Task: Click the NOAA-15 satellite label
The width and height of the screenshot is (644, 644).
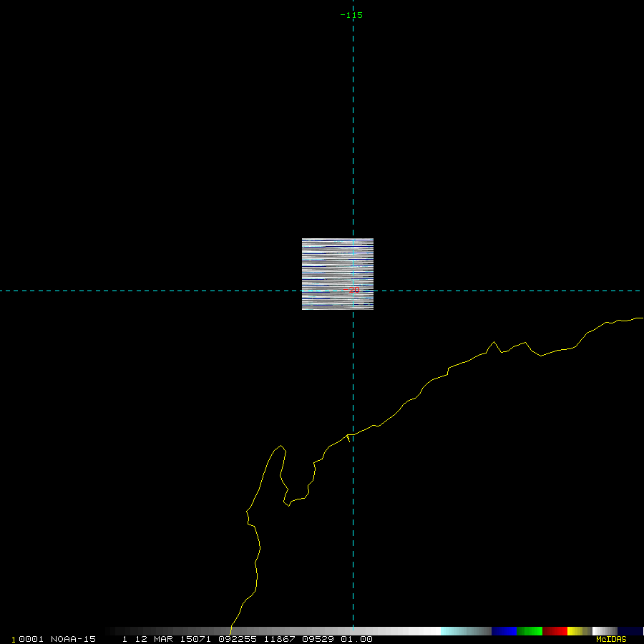Action: 73,639
